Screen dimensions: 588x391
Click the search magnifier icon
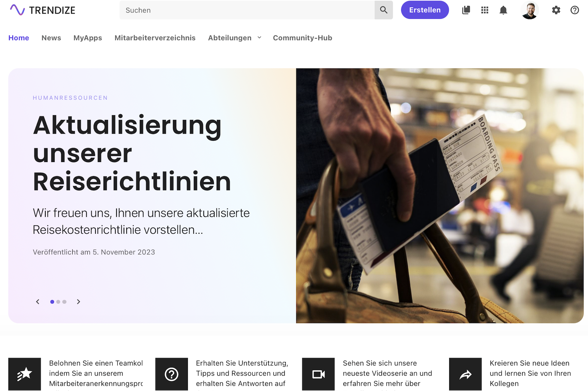(x=384, y=10)
